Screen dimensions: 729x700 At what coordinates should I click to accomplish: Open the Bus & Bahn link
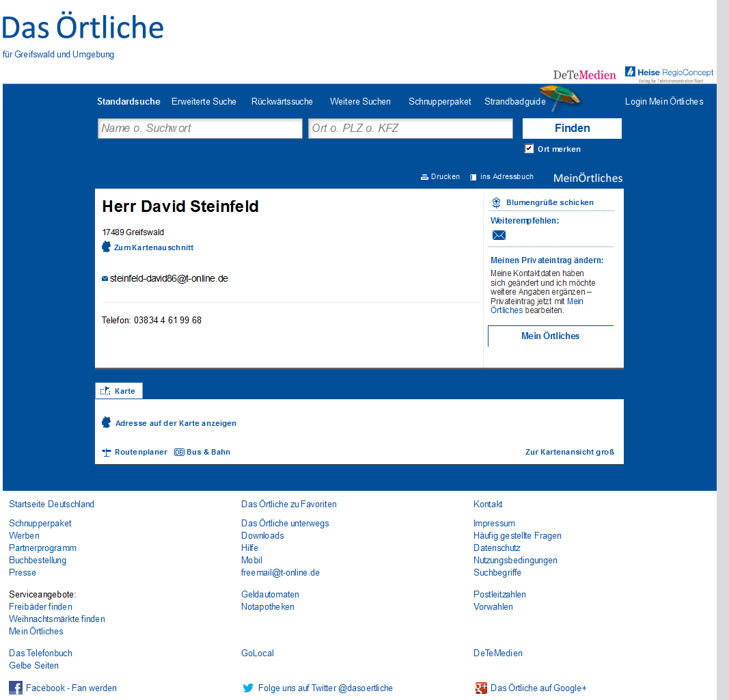(208, 452)
